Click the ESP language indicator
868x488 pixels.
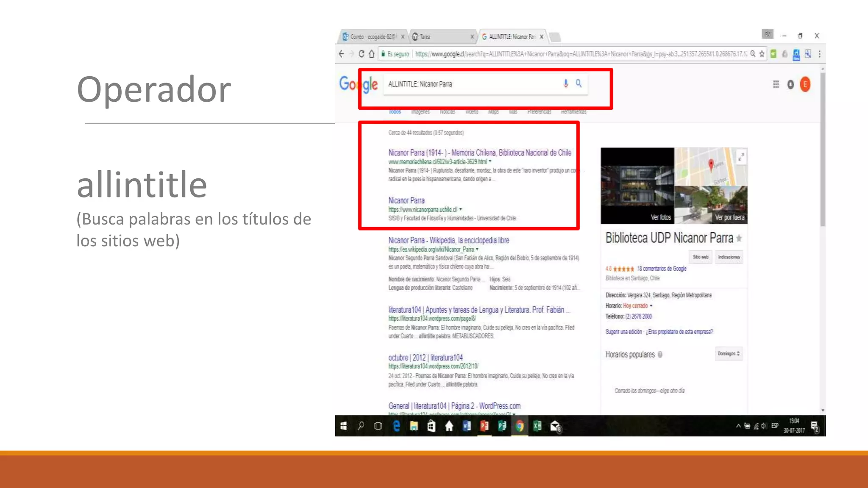[775, 426]
